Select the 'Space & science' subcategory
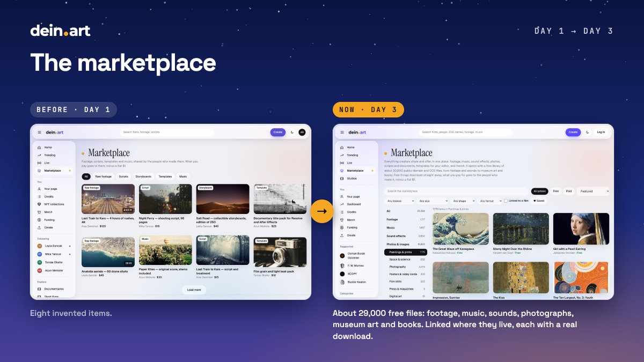 click(406, 259)
